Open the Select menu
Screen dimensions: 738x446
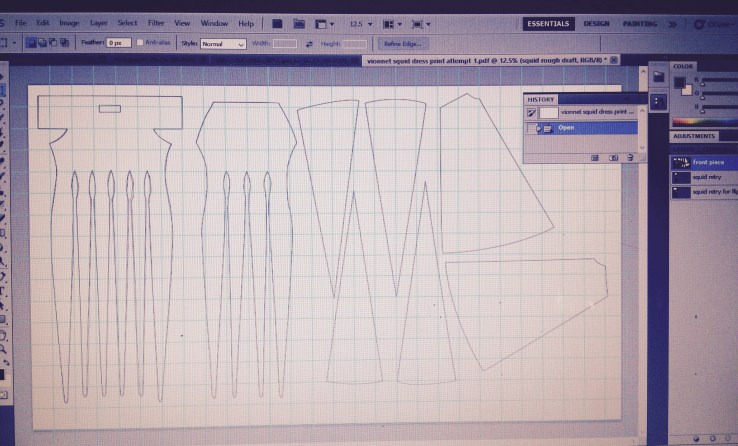127,23
